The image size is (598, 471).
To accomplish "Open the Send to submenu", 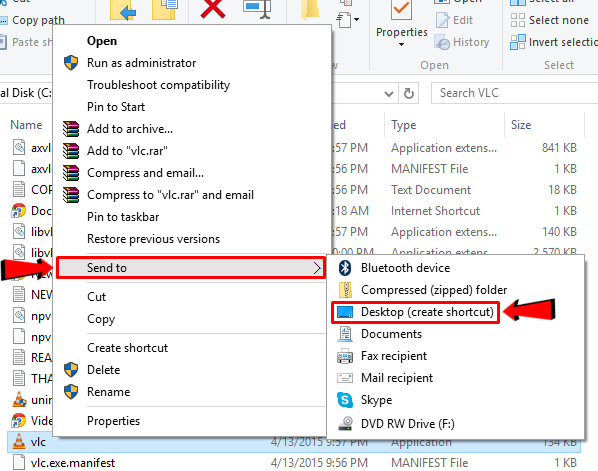I will 191,268.
